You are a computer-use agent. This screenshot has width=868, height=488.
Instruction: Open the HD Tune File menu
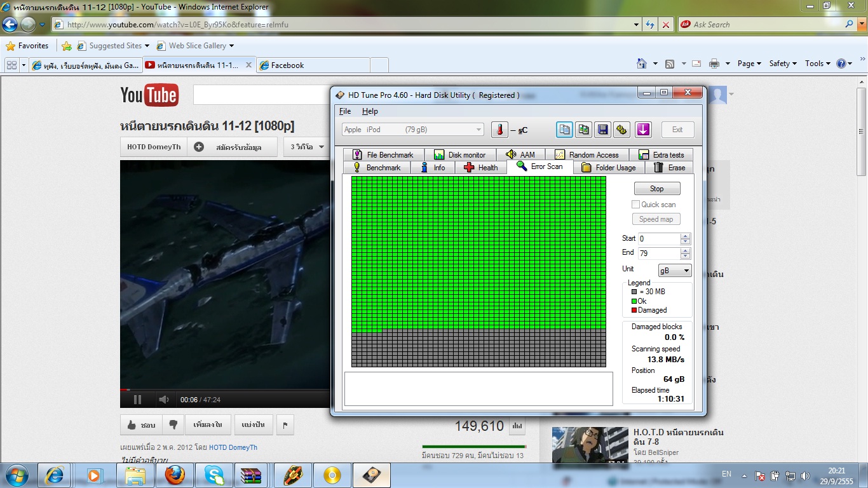click(345, 111)
